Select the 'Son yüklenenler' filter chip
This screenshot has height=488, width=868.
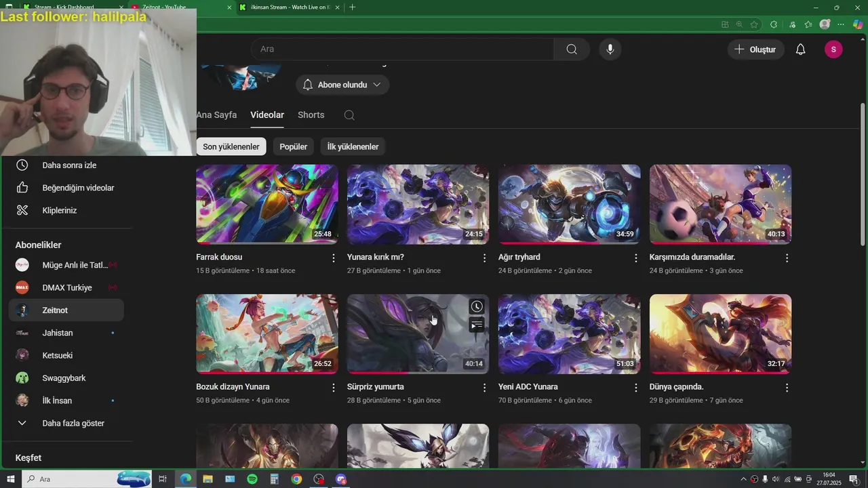[231, 146]
